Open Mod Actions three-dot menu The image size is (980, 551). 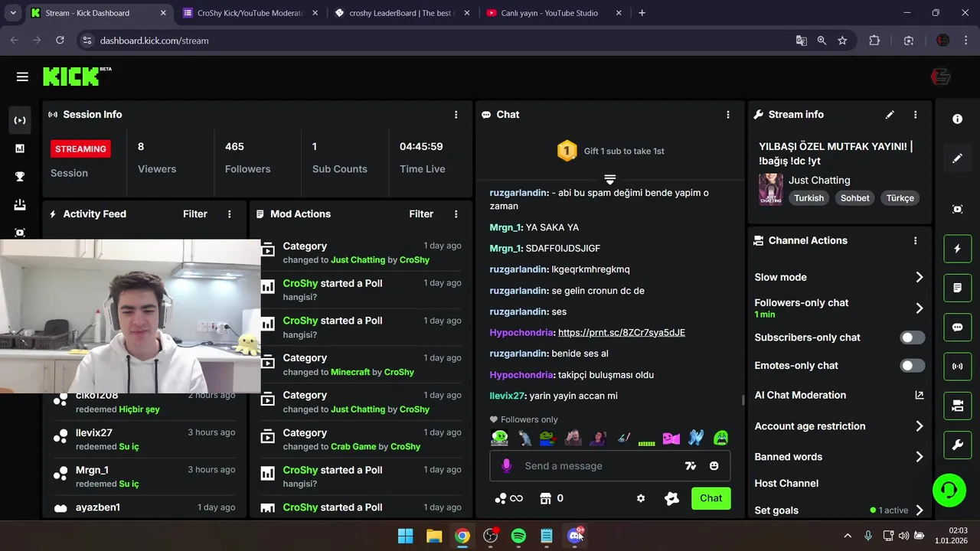click(x=456, y=214)
